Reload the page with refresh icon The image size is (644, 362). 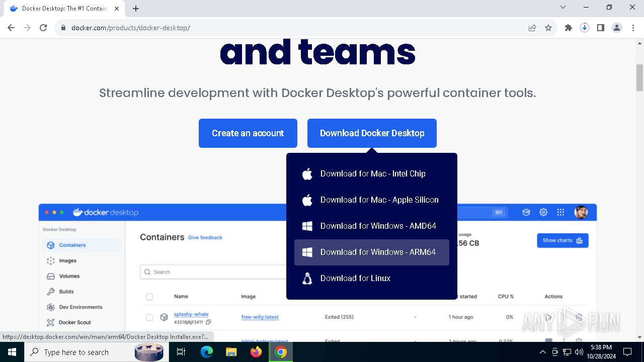pos(43,28)
